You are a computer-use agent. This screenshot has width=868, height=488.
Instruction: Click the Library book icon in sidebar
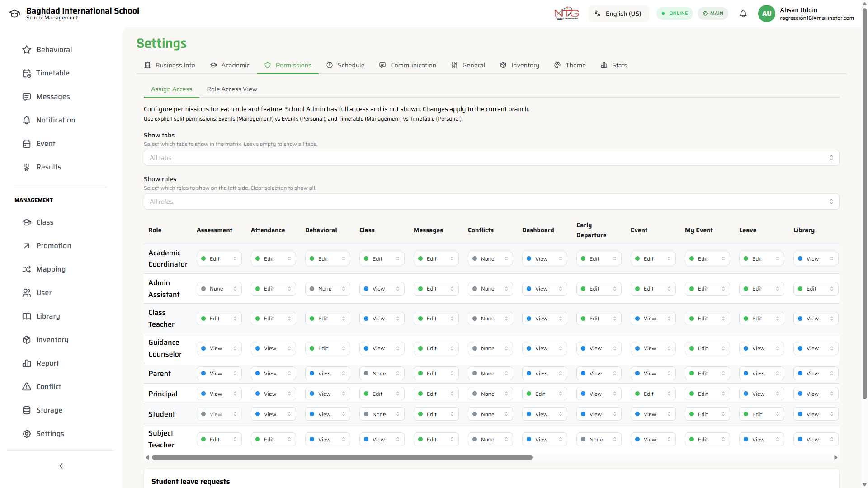point(27,316)
